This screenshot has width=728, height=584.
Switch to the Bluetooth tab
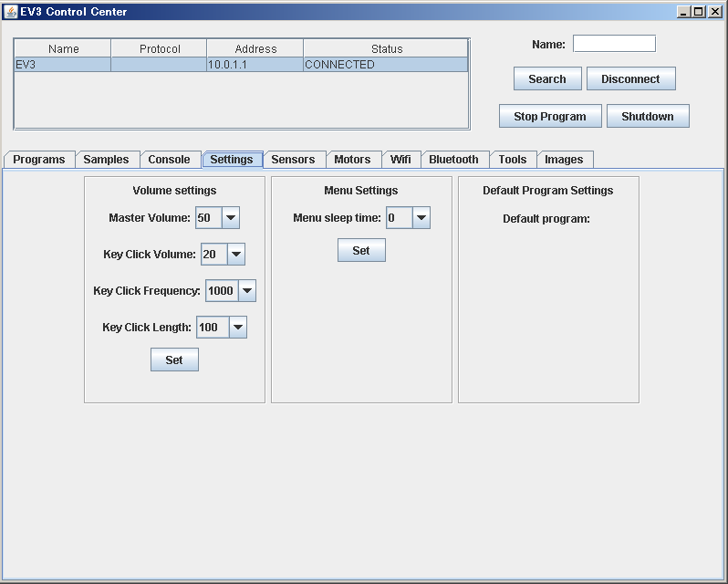point(453,159)
